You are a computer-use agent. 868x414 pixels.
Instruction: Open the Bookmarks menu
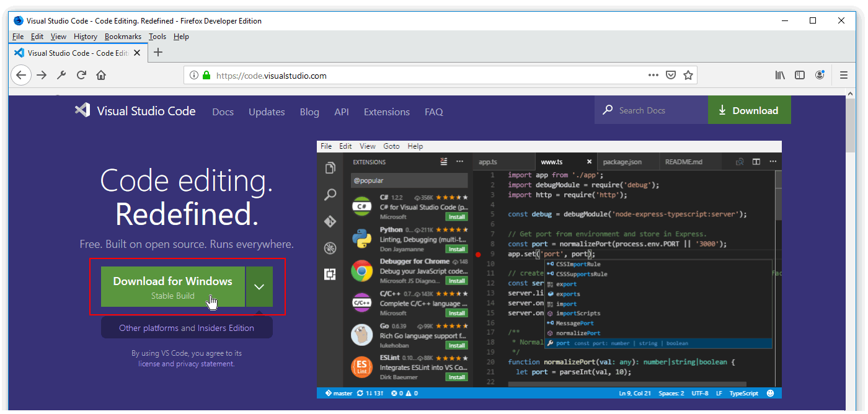[123, 37]
